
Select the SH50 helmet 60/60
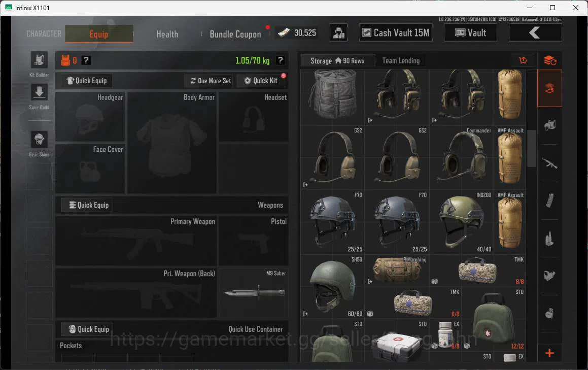[x=333, y=287]
